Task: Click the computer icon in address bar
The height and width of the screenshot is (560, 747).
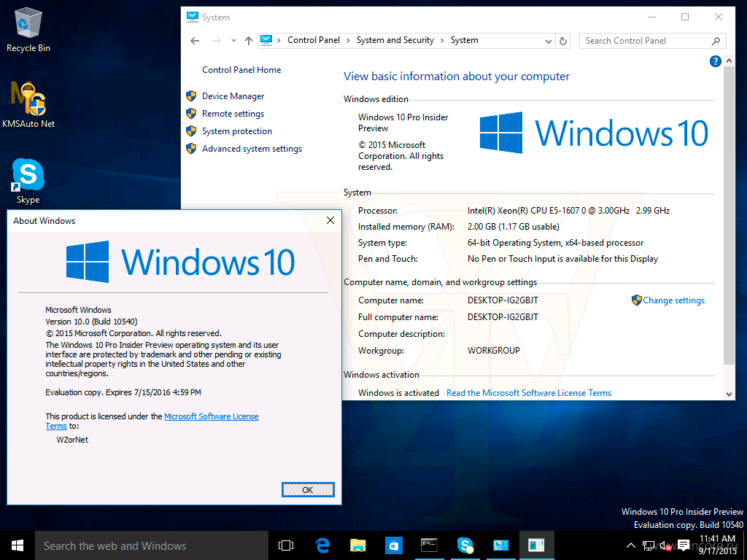Action: coord(266,41)
